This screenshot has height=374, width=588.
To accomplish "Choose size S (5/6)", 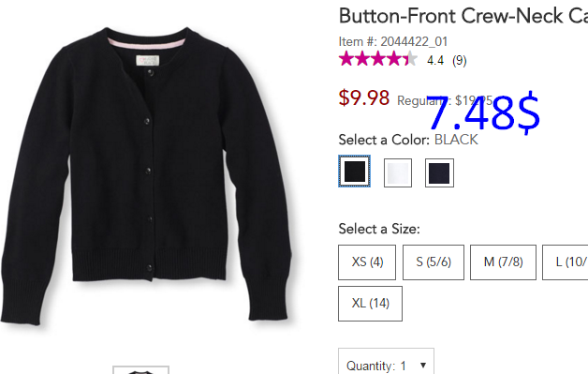I will click(x=434, y=262).
